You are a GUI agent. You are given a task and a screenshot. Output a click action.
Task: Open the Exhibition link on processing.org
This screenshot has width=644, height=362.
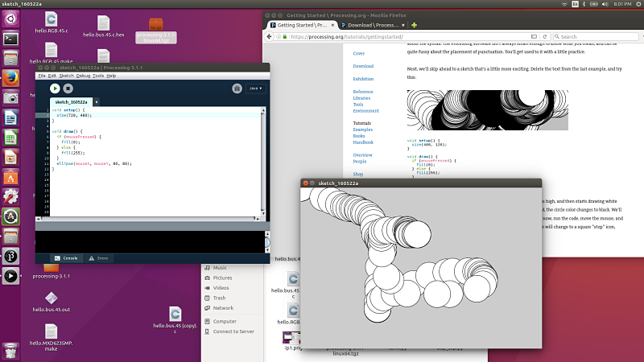tap(363, 79)
